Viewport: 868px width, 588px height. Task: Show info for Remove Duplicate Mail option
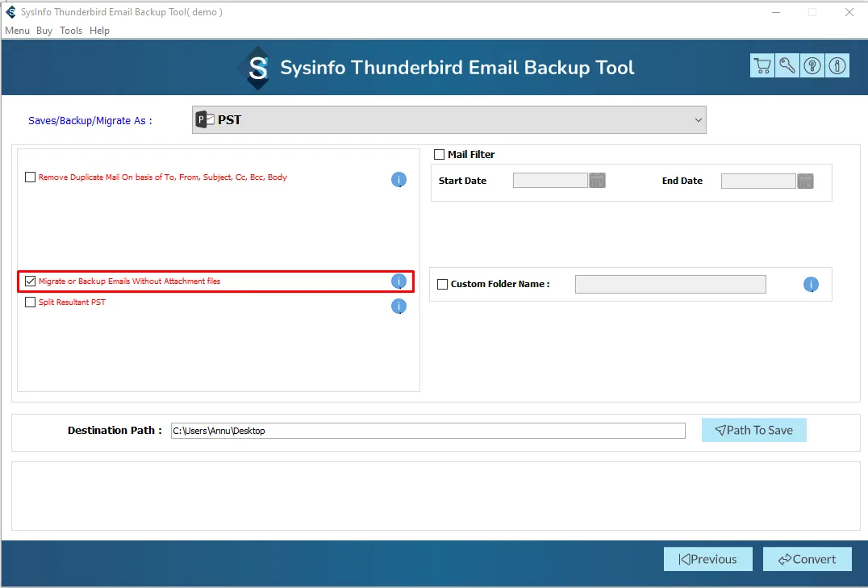click(x=399, y=179)
